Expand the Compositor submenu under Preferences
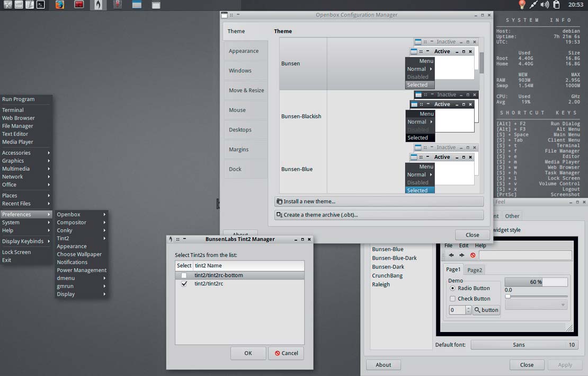 [x=82, y=222]
